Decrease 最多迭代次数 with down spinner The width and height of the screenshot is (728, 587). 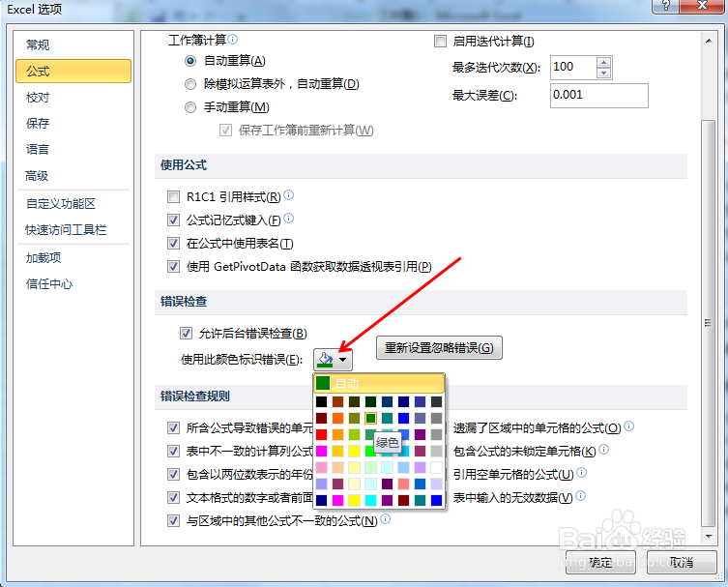[603, 73]
